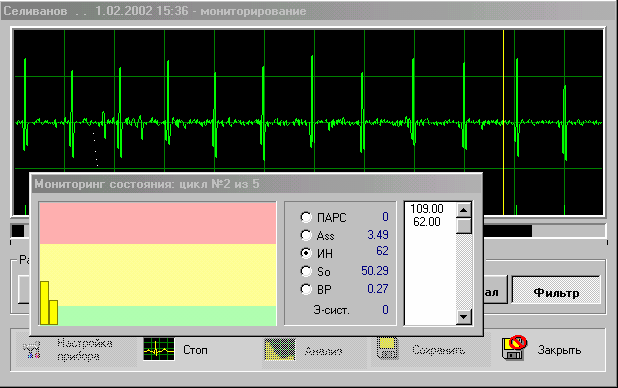Click the Э-сист. value 0

385,310
